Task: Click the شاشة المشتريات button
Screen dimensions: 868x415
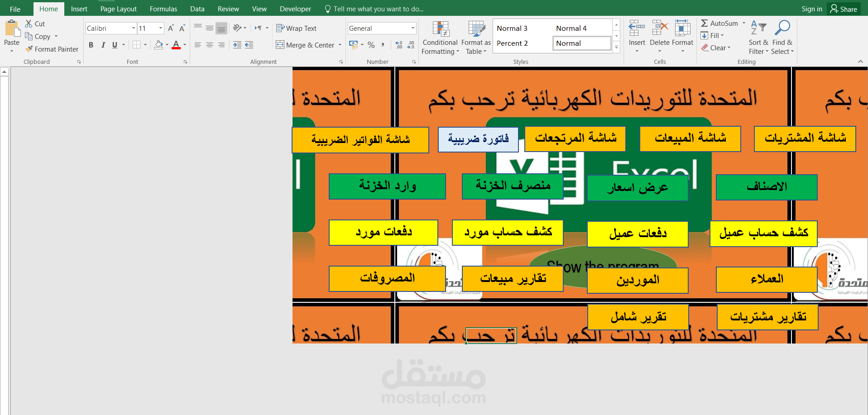Action: click(805, 138)
